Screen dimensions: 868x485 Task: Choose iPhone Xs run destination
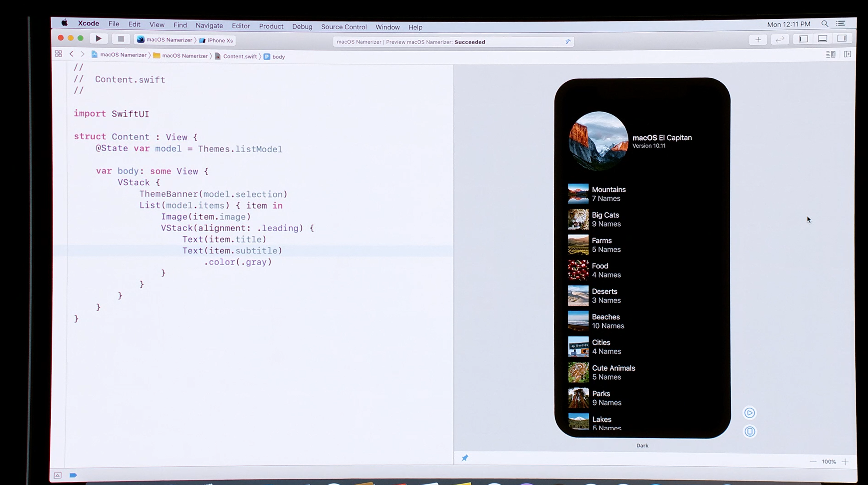pyautogui.click(x=220, y=41)
